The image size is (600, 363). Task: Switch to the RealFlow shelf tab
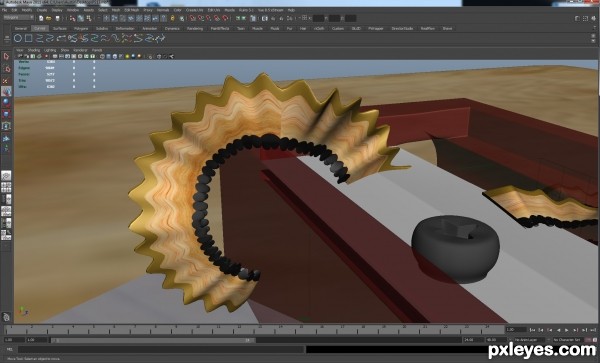pyautogui.click(x=427, y=28)
